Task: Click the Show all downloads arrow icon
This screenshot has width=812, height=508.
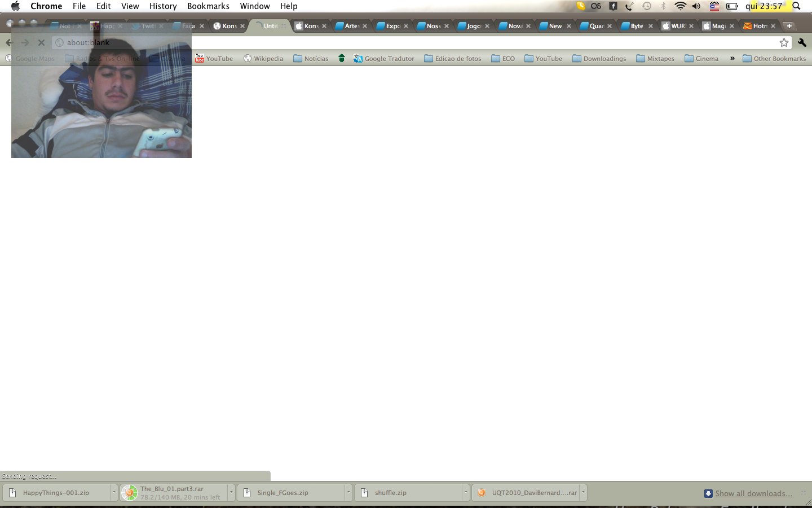Action: [x=708, y=493]
